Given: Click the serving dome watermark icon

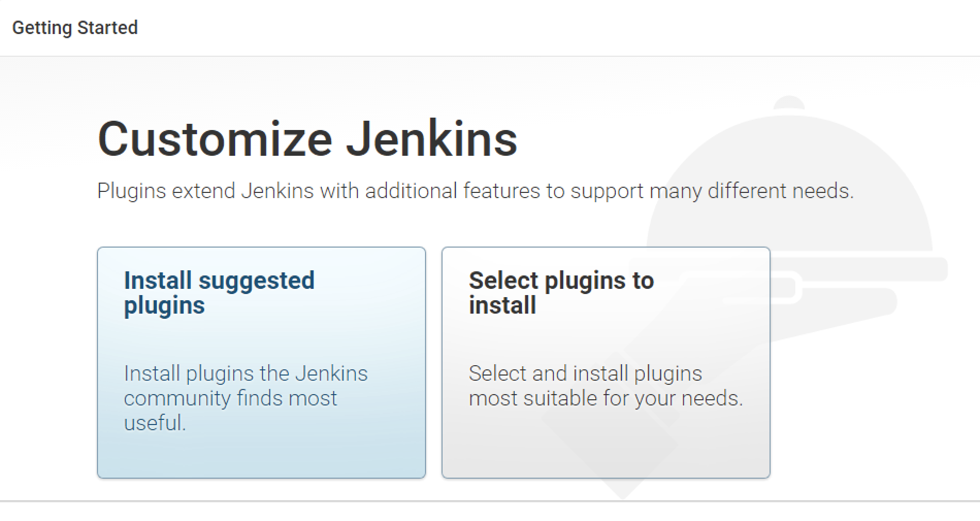Looking at the screenshot, I should click(846, 181).
